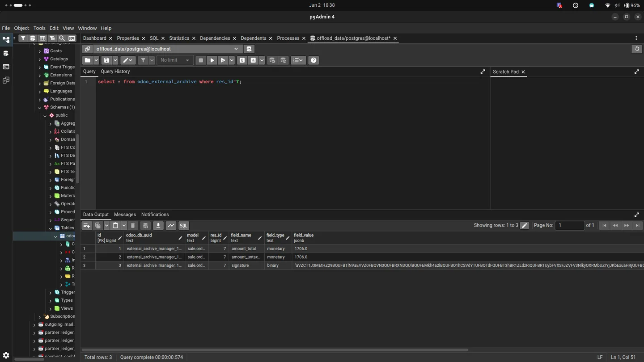Click the Copy icon in data output toolbar
Screen dimensions: 644x362
coord(97,226)
